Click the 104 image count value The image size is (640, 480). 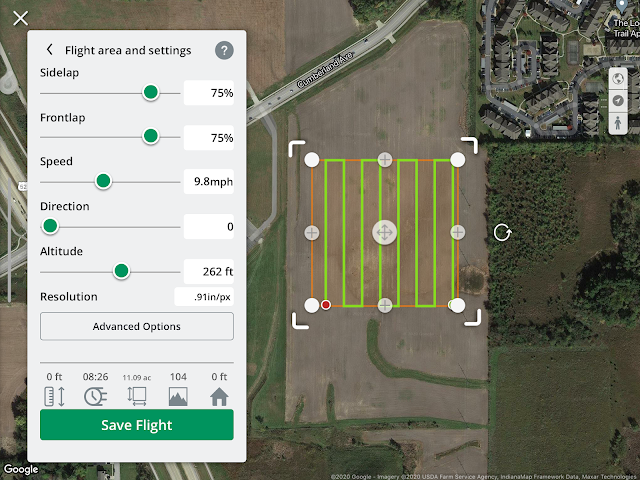178,376
